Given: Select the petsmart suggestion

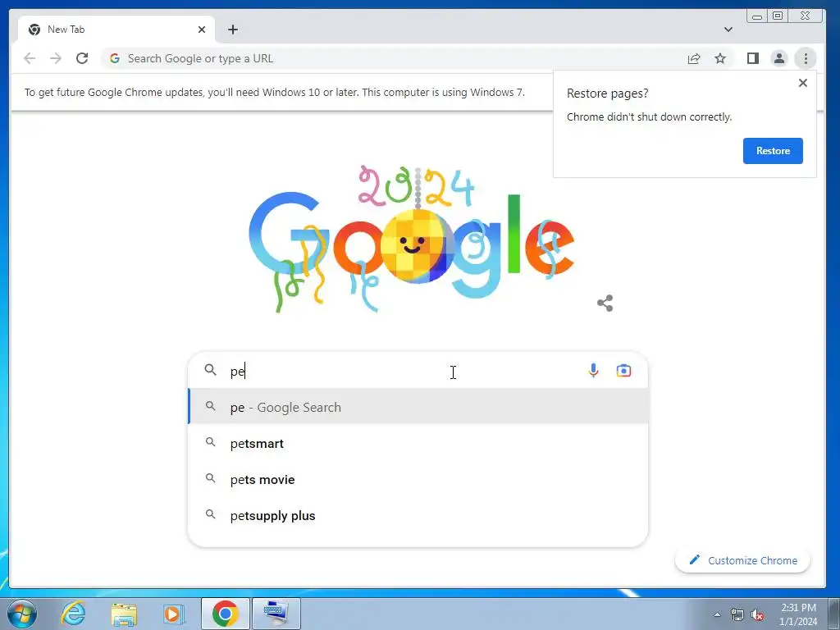Looking at the screenshot, I should 418,444.
